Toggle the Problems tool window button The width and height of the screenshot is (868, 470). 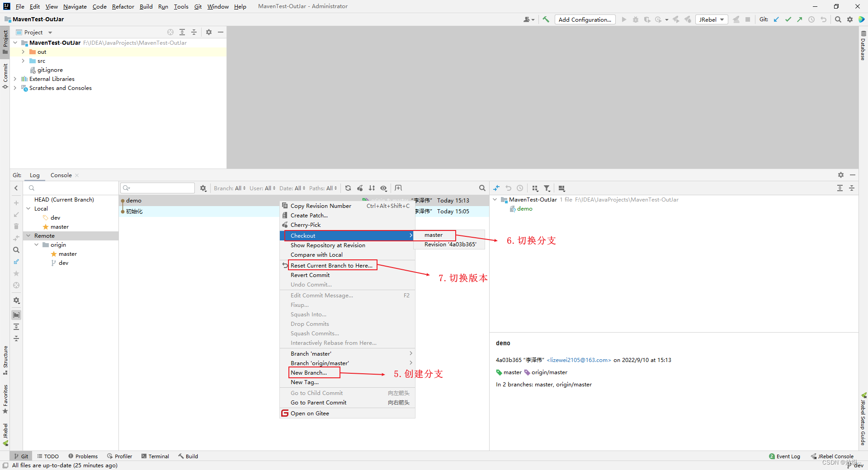pos(83,456)
